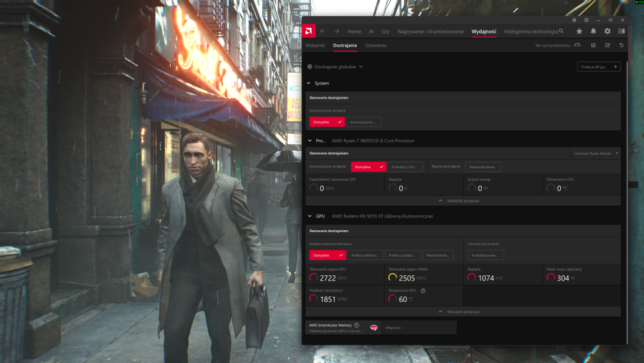
Task: Open the search magnifier icon
Action: [x=561, y=31]
